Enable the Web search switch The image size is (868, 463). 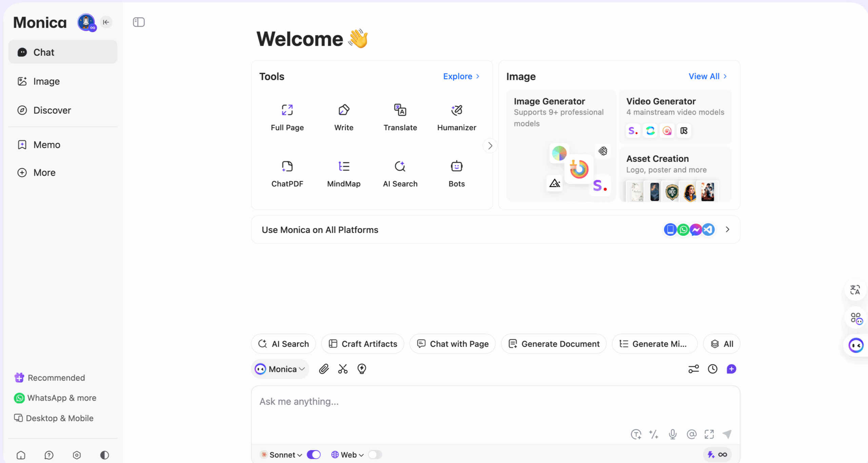pyautogui.click(x=375, y=455)
